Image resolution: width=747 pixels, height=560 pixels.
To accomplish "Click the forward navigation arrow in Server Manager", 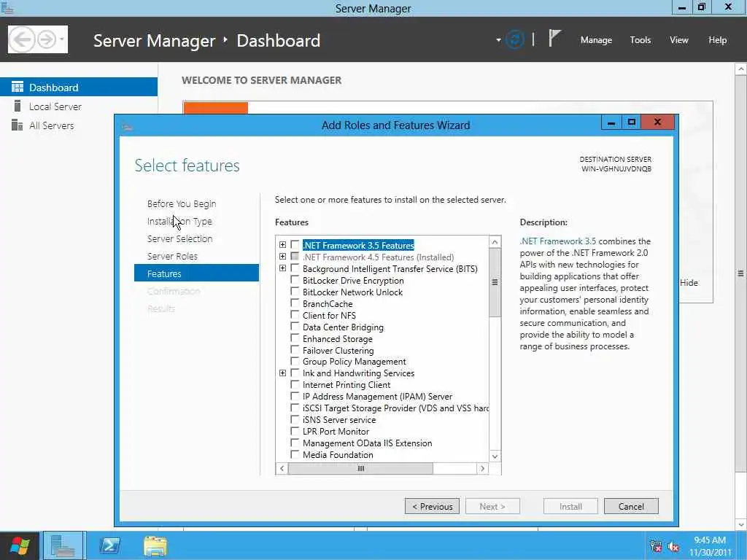I will [x=47, y=39].
